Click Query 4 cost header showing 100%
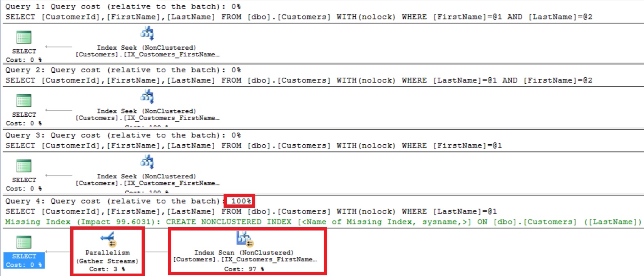The image size is (644, 276). pos(128,201)
